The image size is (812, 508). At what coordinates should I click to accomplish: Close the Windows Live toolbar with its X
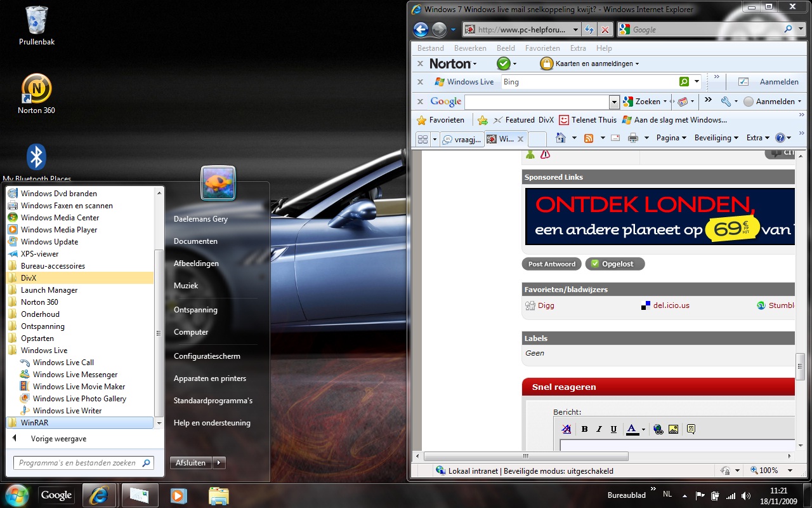420,82
